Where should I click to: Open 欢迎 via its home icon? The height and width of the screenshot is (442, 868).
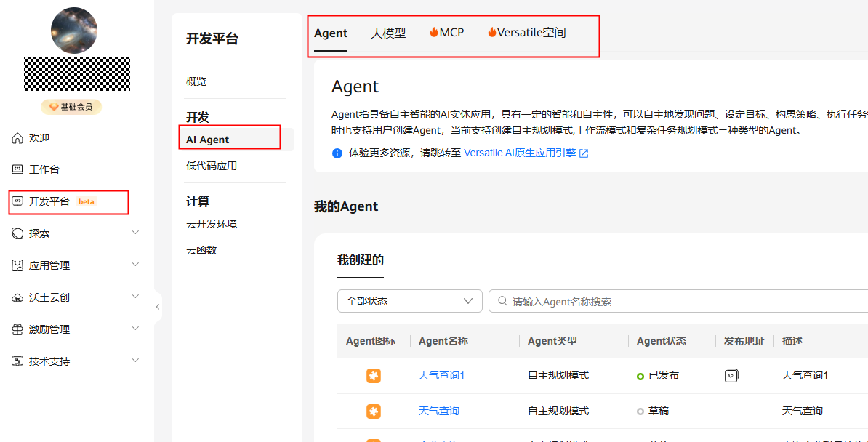[15, 137]
